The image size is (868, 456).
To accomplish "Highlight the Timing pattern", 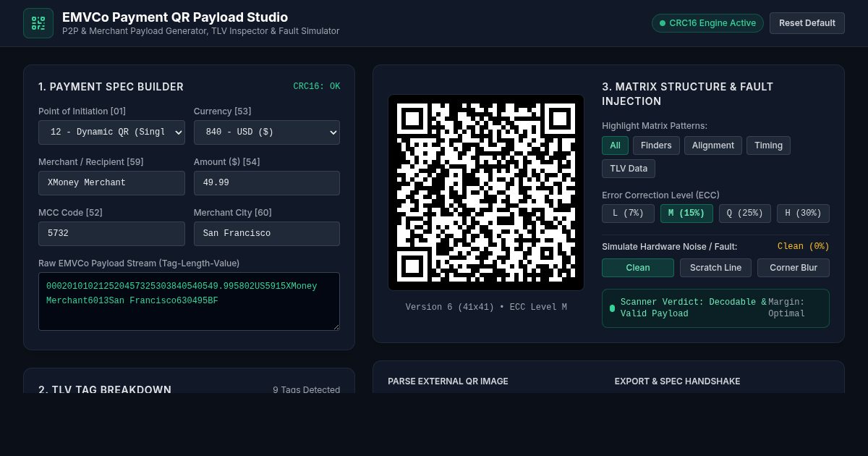I will (768, 145).
